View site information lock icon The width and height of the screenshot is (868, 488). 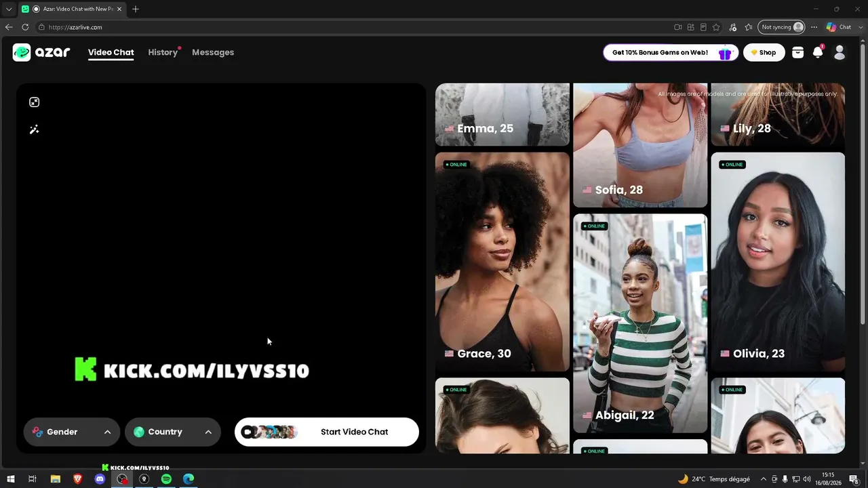(x=41, y=27)
